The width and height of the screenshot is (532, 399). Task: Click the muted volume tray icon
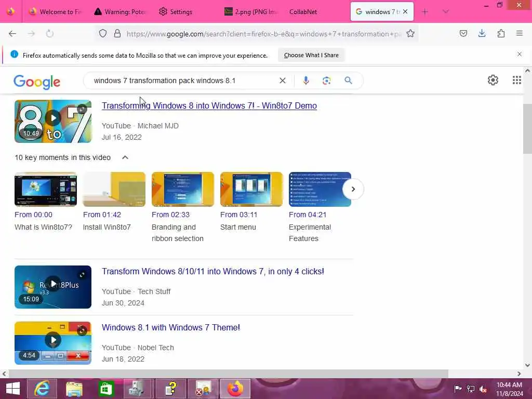coord(483,389)
